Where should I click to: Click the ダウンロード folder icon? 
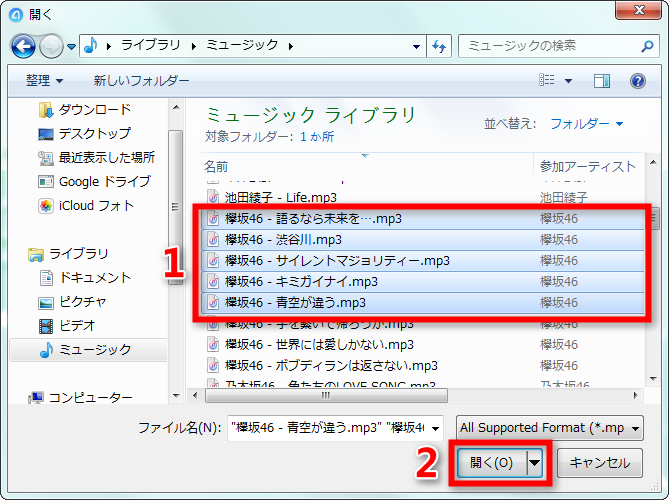point(45,110)
